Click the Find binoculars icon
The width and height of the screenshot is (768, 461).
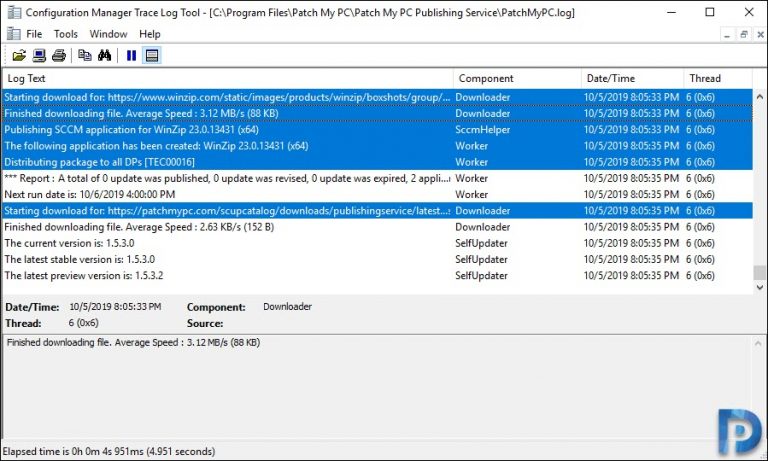(x=104, y=55)
